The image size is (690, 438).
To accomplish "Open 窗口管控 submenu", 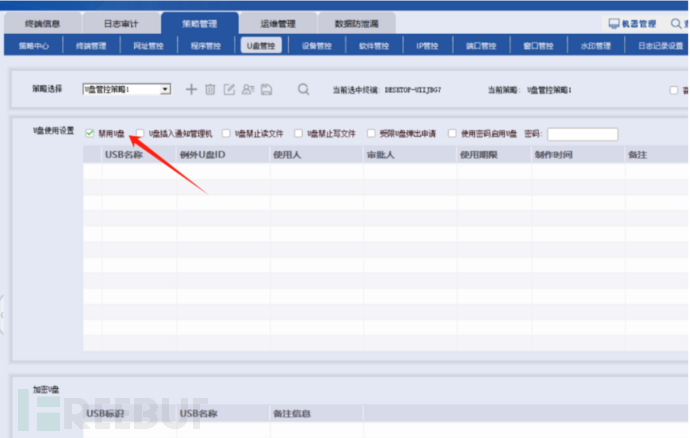I will [x=538, y=46].
